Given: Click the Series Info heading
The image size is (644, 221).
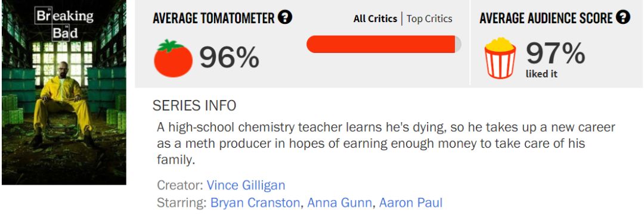Looking at the screenshot, I should pyautogui.click(x=194, y=106).
